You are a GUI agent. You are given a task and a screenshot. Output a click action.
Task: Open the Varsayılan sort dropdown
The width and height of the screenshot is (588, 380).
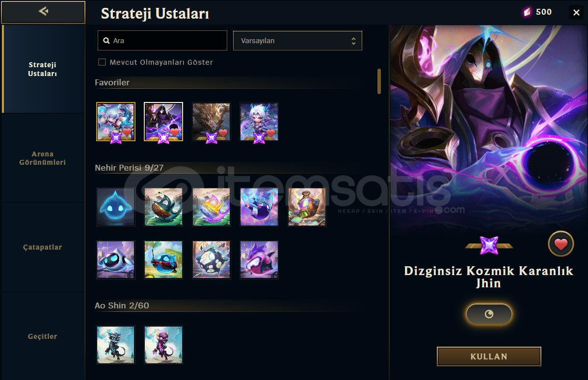click(297, 41)
